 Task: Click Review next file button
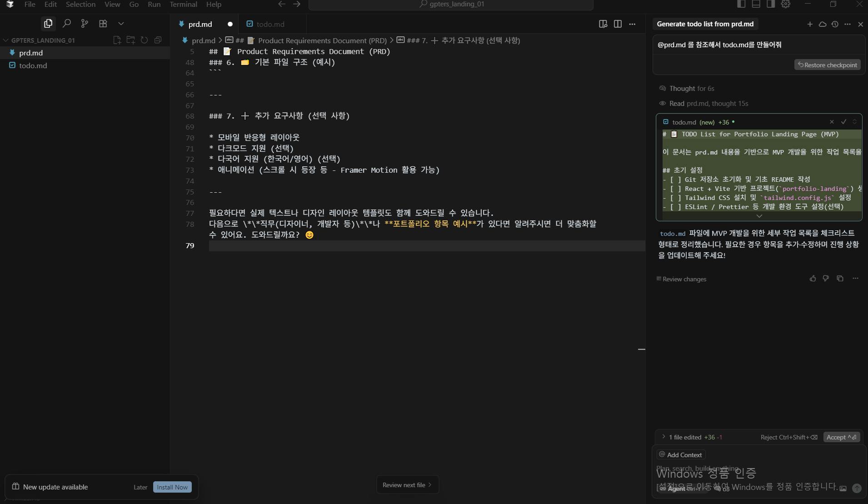(x=407, y=485)
